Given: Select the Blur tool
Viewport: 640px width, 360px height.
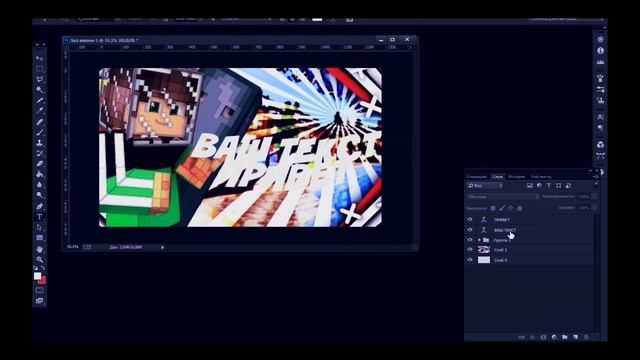Looking at the screenshot, I should click(x=40, y=185).
